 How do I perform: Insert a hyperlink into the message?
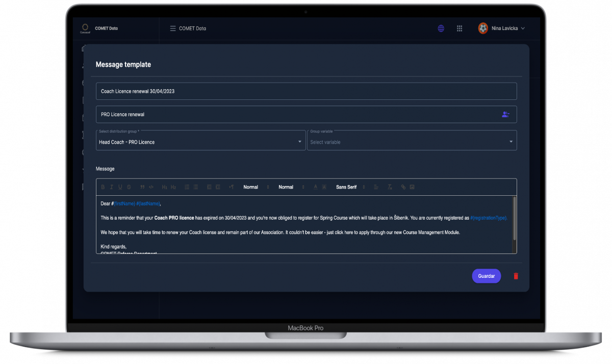(403, 187)
